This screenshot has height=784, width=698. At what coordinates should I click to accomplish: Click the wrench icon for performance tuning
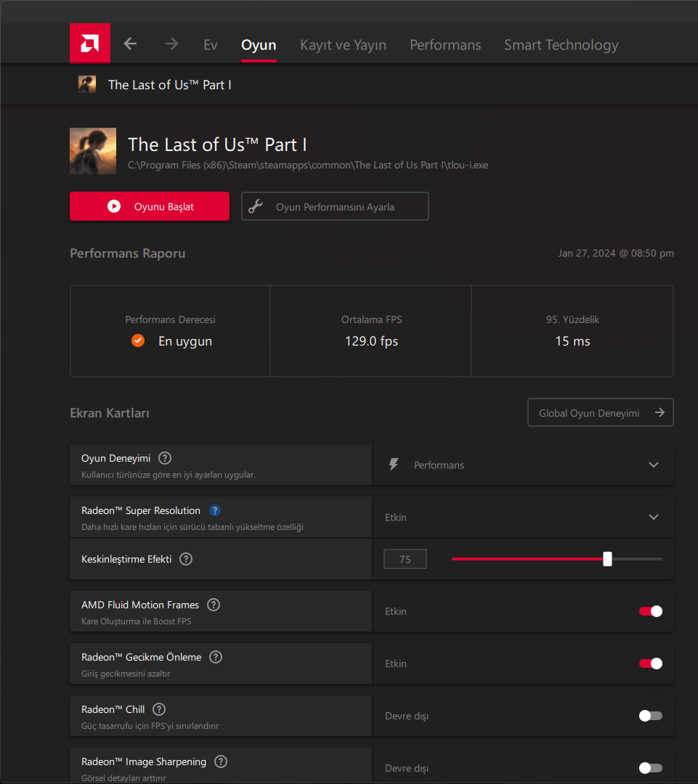pyautogui.click(x=256, y=206)
